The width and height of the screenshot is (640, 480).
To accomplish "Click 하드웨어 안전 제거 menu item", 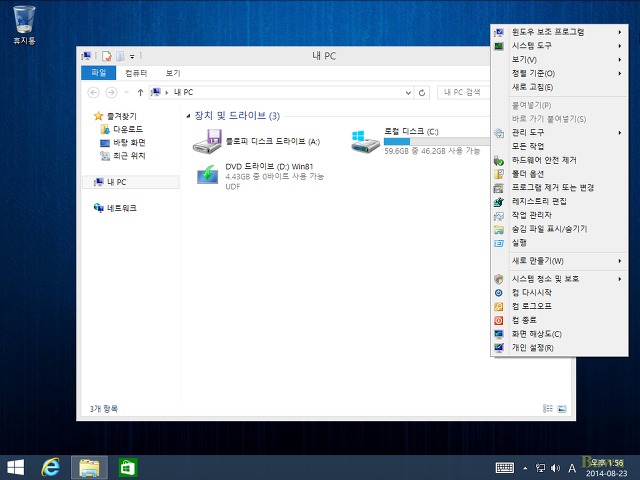I will click(x=559, y=160).
